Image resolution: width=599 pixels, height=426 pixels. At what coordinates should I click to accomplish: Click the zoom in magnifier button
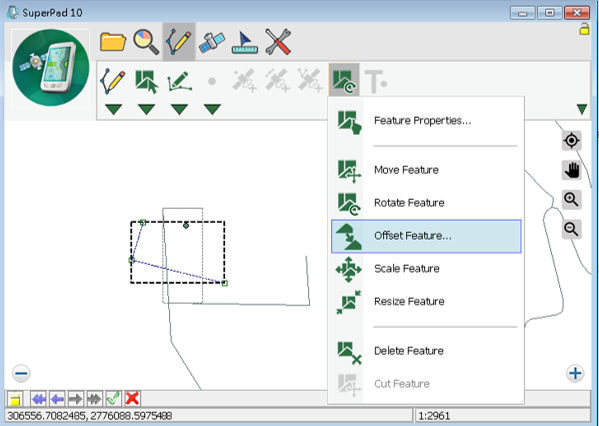pos(571,200)
